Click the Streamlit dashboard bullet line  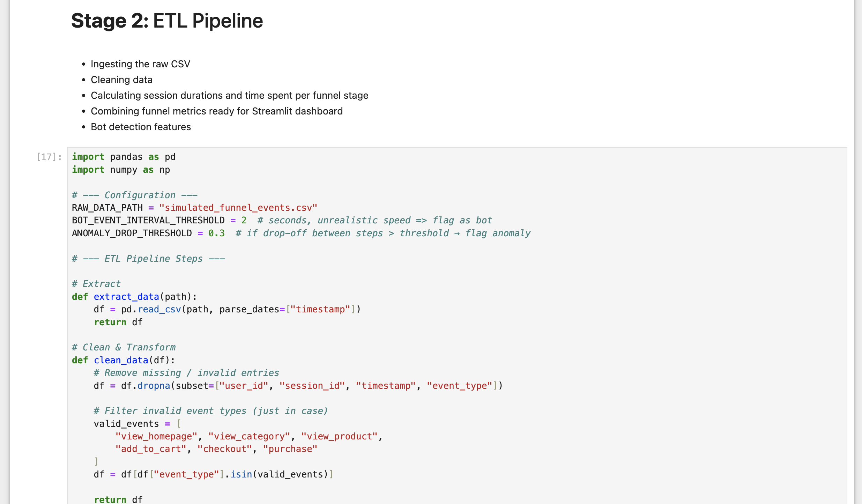point(216,111)
